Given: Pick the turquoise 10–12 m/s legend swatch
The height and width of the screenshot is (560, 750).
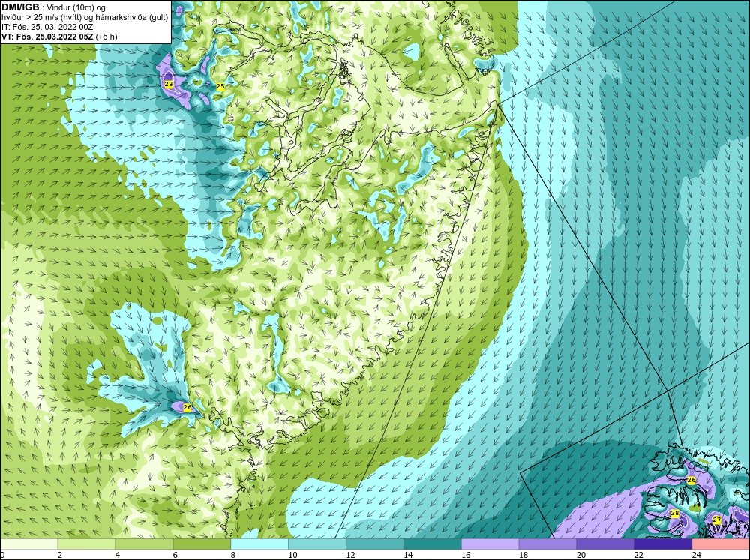Looking at the screenshot, I should (x=317, y=544).
